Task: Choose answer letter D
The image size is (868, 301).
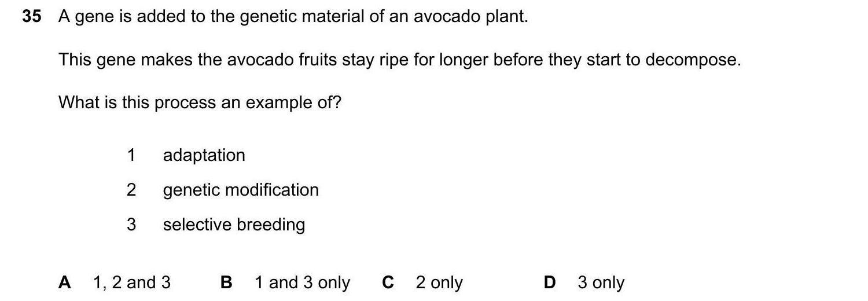Action: click(549, 282)
